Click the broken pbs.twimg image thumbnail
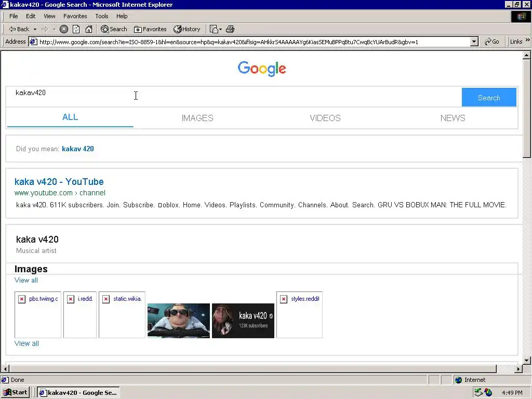532x399 pixels. (x=37, y=314)
